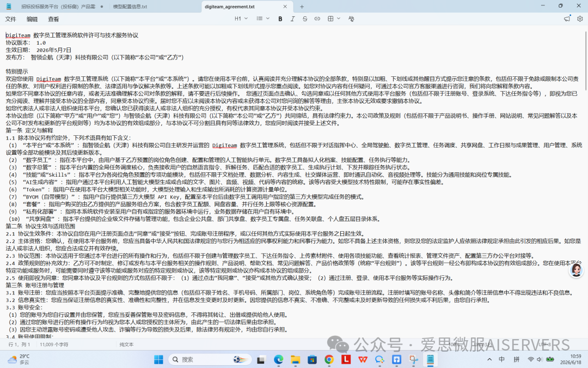Image resolution: width=588 pixels, height=368 pixels.
Task: Open Notepad settings gear
Action: coord(580,19)
